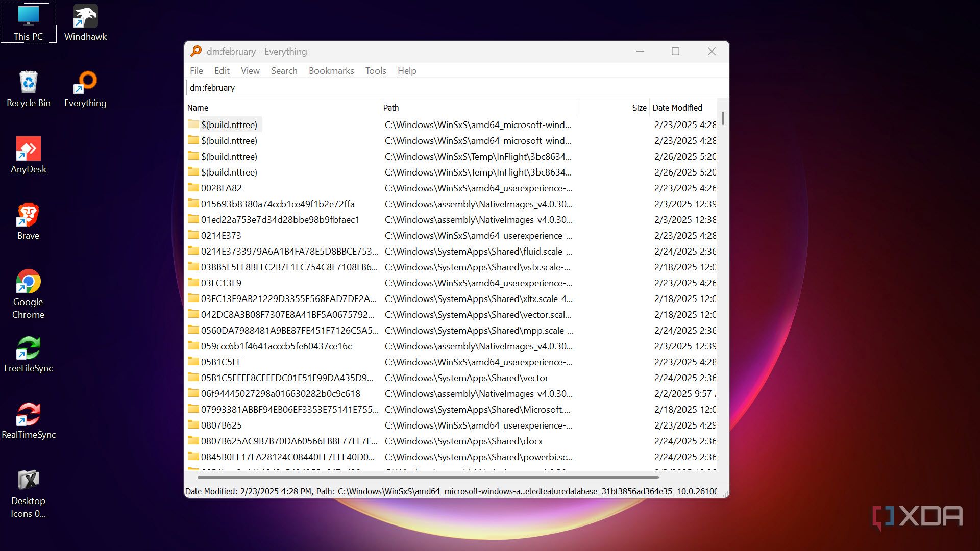
Task: Click the horizontal scrollbar in results list
Action: (x=428, y=477)
